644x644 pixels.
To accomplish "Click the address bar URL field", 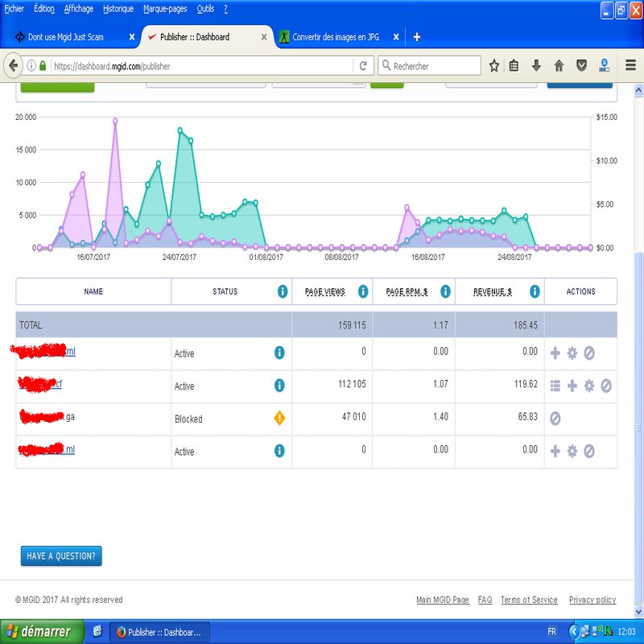I will 201,66.
